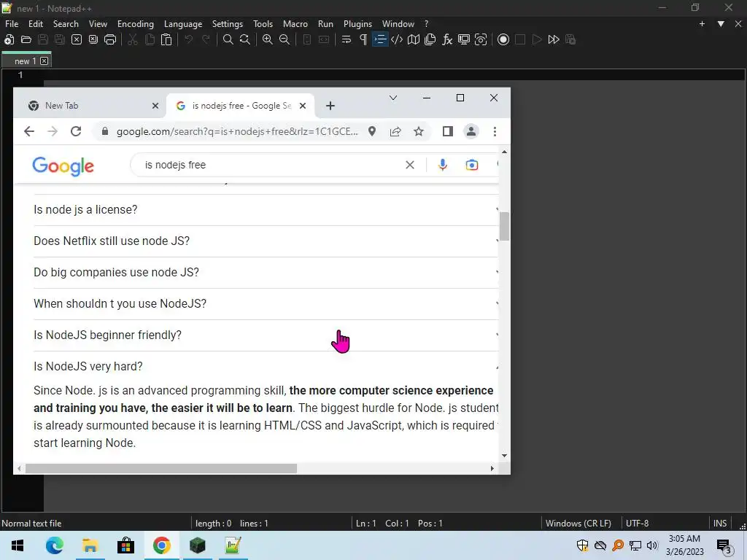The height and width of the screenshot is (560, 747).
Task: Open the Plugins menu
Action: tap(357, 24)
